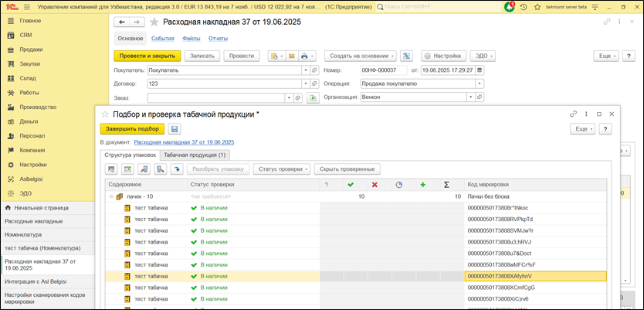Click the envelope send email icon

click(x=291, y=56)
